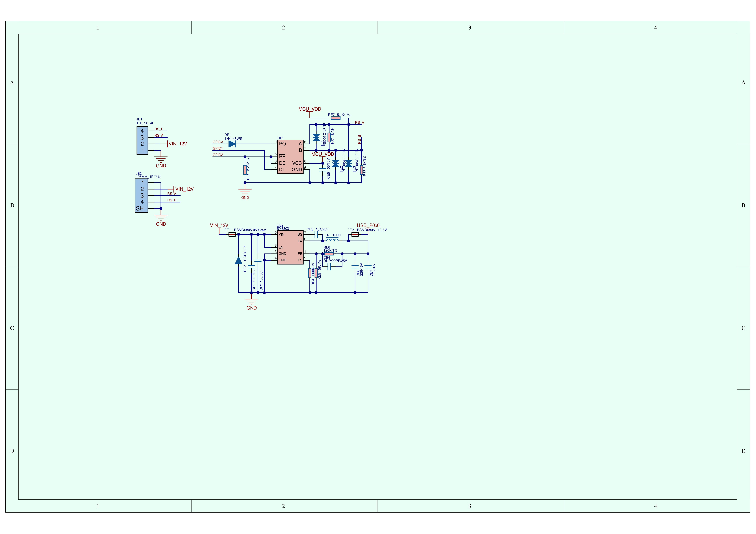The width and height of the screenshot is (756, 534).
Task: Click the RS_B net label on JE2 pin 4
Action: [172, 200]
